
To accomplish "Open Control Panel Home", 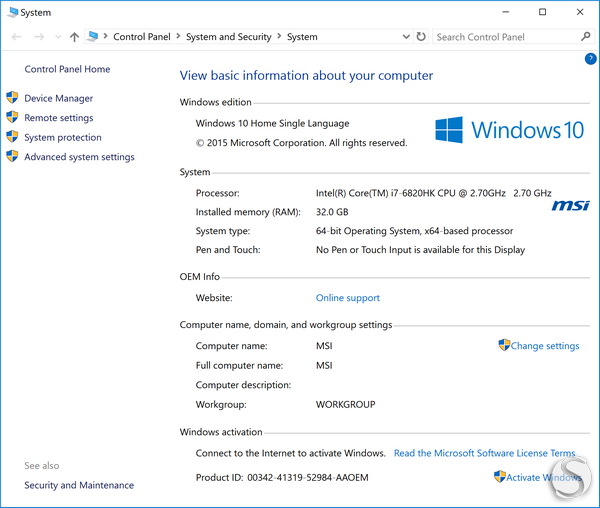I will pos(67,69).
